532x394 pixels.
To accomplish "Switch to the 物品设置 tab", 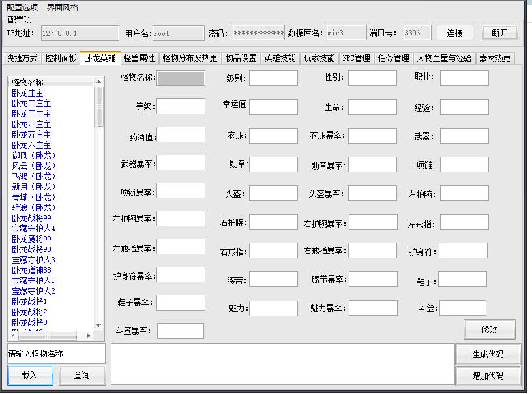I will coord(241,58).
